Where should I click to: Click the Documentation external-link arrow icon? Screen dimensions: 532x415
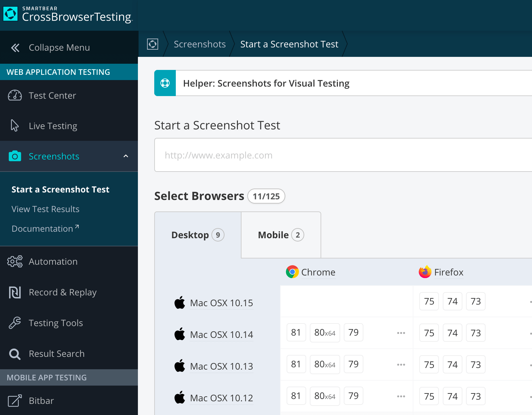point(77,226)
